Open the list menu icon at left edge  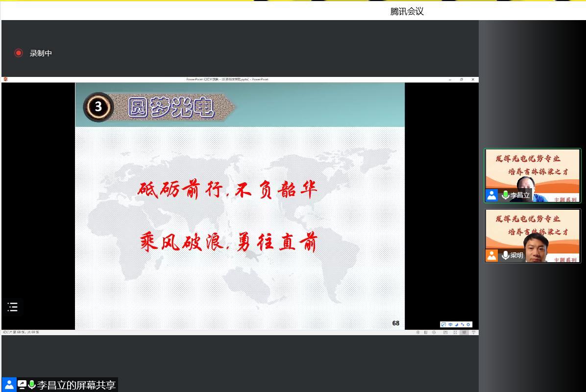coord(13,307)
